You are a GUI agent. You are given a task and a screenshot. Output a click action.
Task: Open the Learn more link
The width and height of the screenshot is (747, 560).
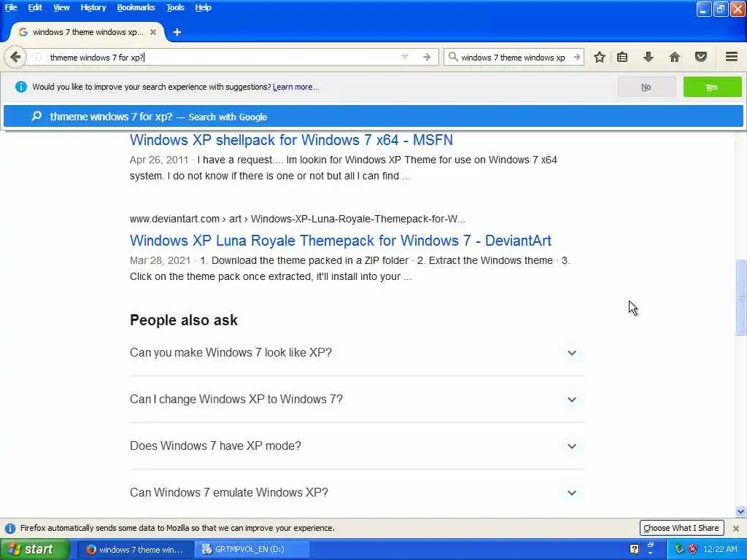pos(296,87)
